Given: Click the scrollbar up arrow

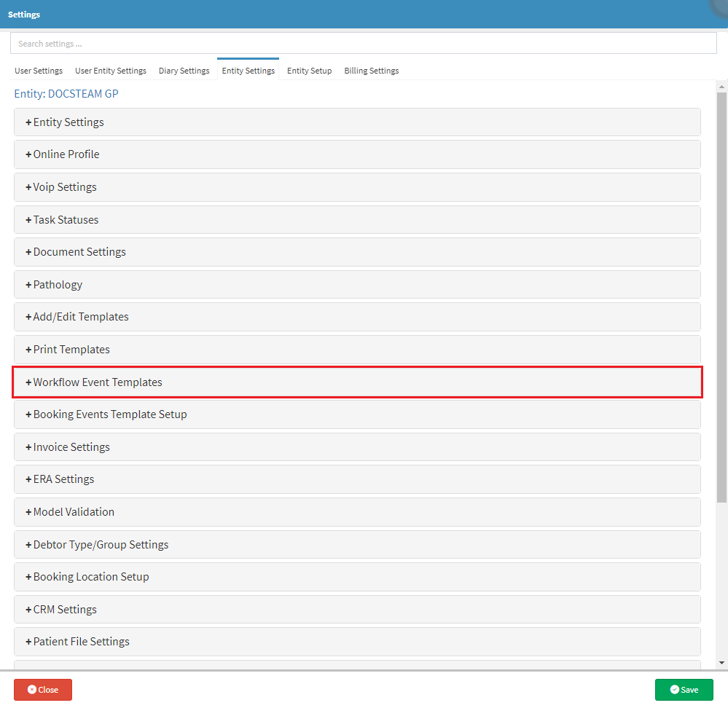Looking at the screenshot, I should click(x=721, y=86).
